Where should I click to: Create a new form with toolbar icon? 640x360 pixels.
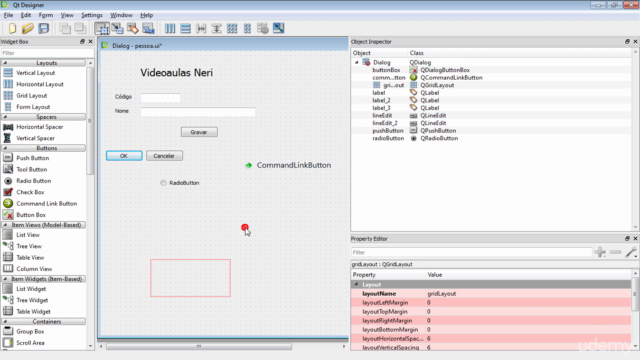tap(12, 28)
